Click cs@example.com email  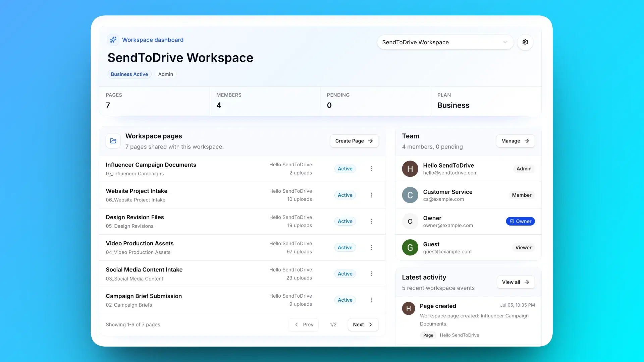click(x=443, y=199)
